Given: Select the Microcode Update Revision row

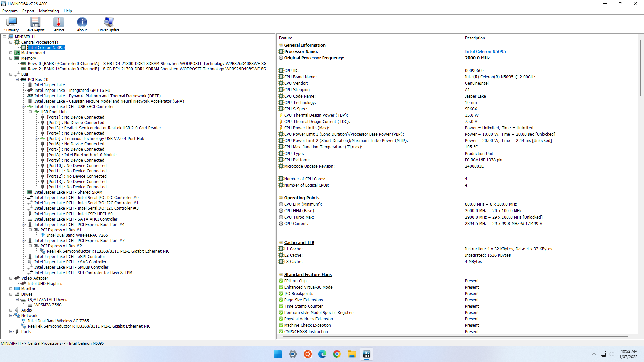Looking at the screenshot, I should click(457, 166).
